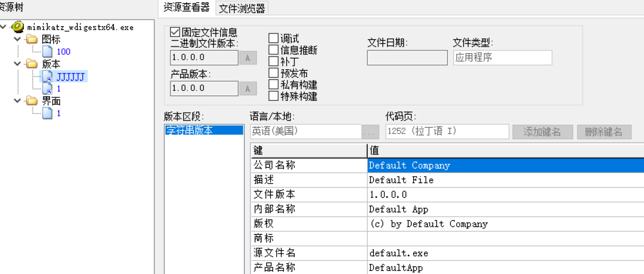Select the mimikatz_wdigestx64.exe tree label
The width and height of the screenshot is (644, 274).
coord(80,27)
